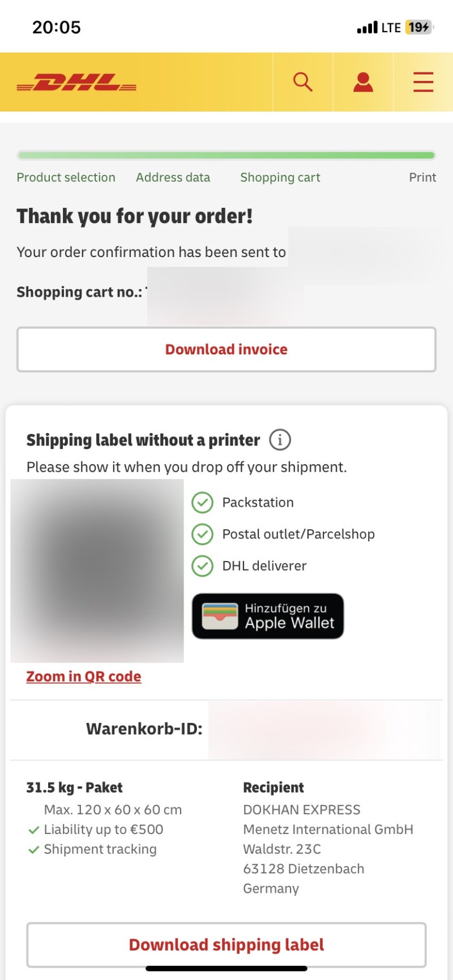Go to the Shopping cart step
This screenshot has width=453, height=980.
click(x=280, y=177)
